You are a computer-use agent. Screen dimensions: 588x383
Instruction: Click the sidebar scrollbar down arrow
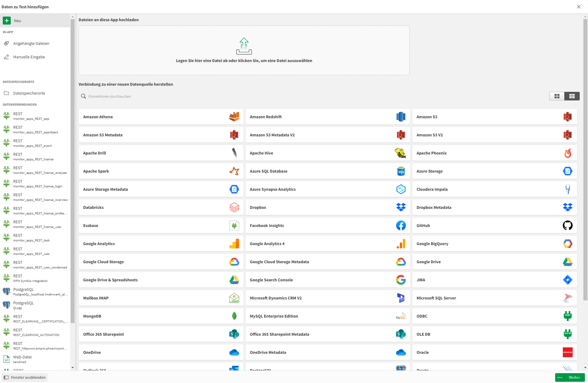tap(72, 368)
